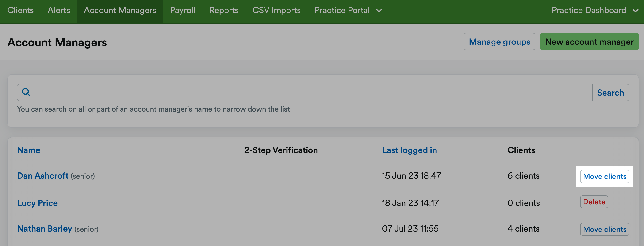Expand the Practice Dashboard dropdown
644x246 pixels.
click(x=595, y=10)
